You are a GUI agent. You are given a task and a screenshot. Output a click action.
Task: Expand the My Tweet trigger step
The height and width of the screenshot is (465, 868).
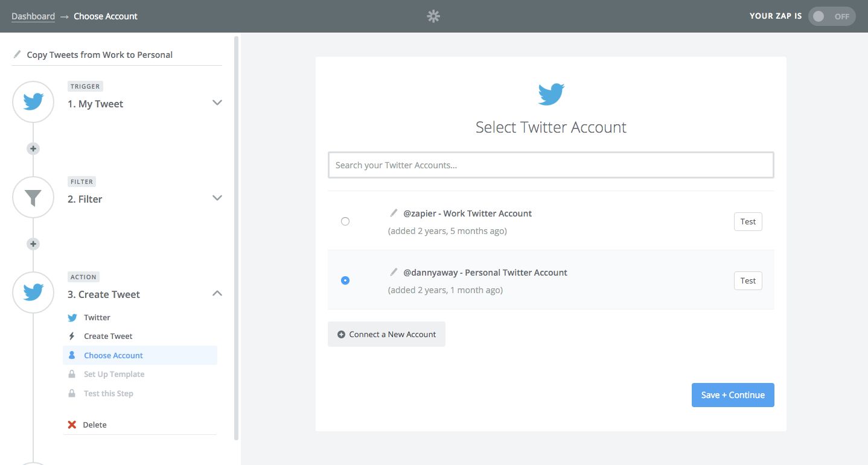click(217, 103)
